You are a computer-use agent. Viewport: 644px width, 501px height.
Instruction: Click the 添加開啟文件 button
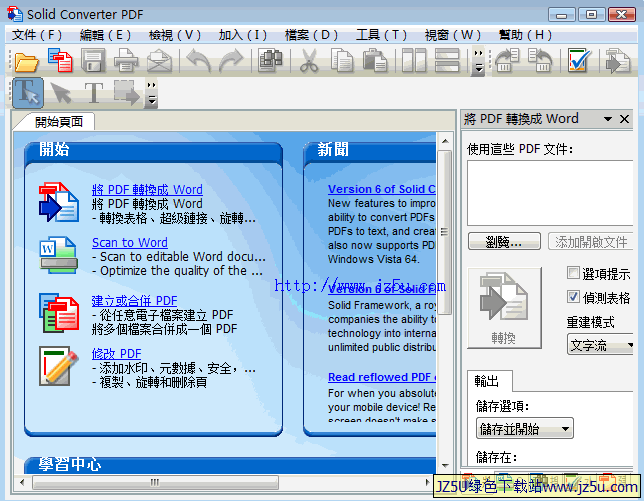click(x=591, y=241)
